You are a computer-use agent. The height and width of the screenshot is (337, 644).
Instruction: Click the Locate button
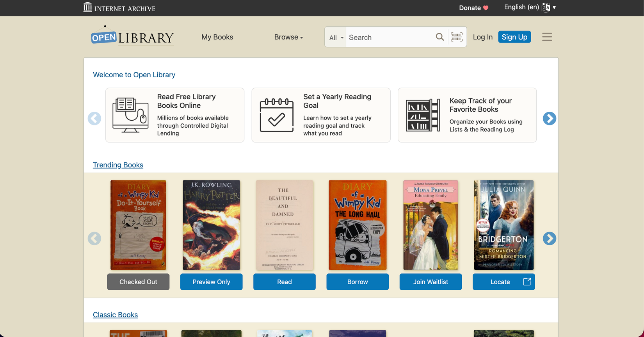503,282
